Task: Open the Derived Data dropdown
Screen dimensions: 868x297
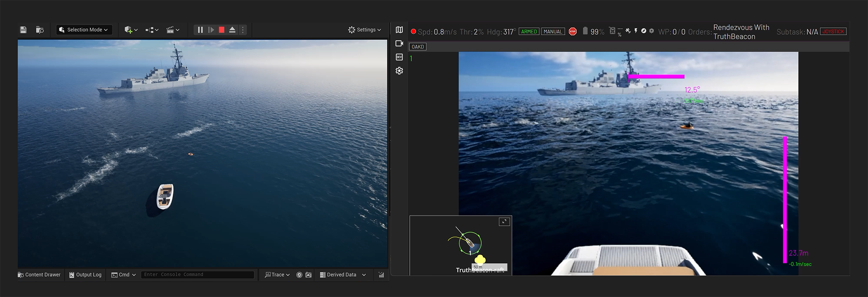Action: 343,275
